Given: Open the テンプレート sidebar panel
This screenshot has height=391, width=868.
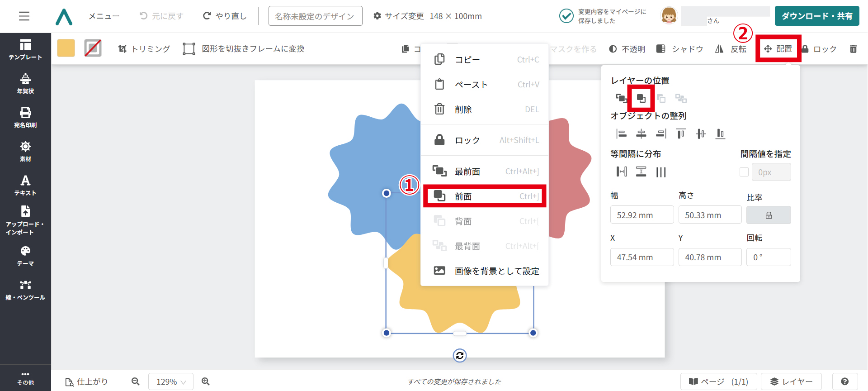Looking at the screenshot, I should point(25,49).
